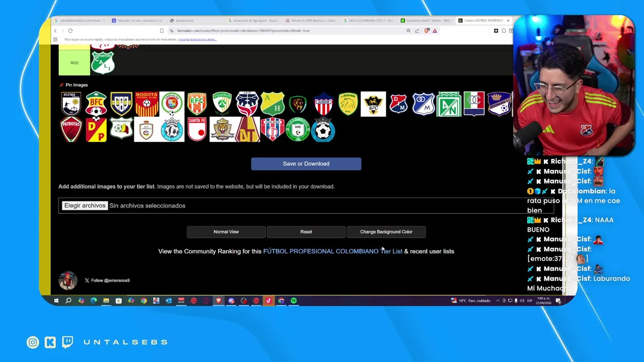Pick the Unión Magdalena striped logo
Image resolution: width=644 pixels, height=362 pixels.
click(272, 129)
